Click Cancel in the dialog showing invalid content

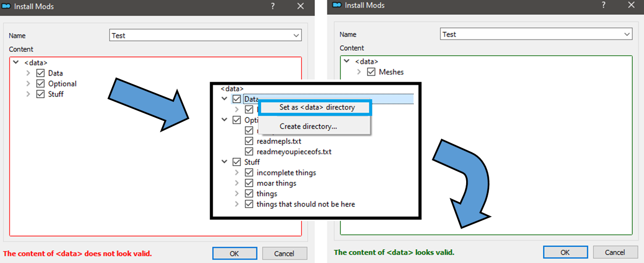tap(284, 254)
